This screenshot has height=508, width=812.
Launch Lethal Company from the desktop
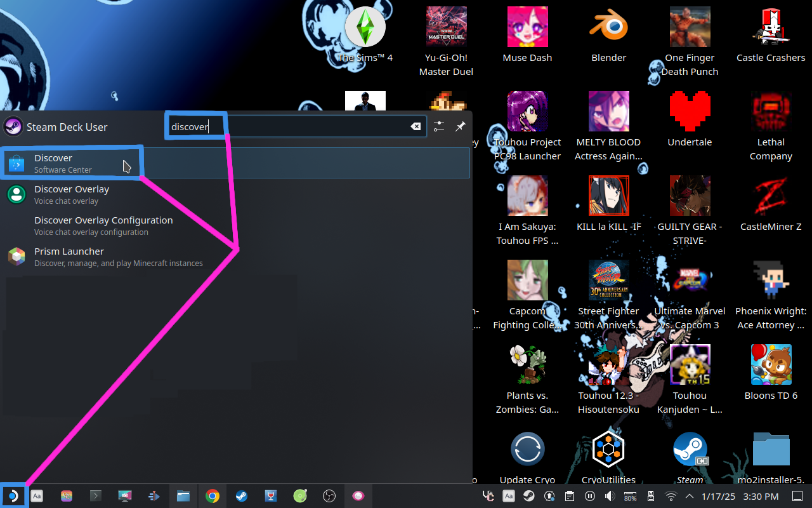[x=771, y=126]
